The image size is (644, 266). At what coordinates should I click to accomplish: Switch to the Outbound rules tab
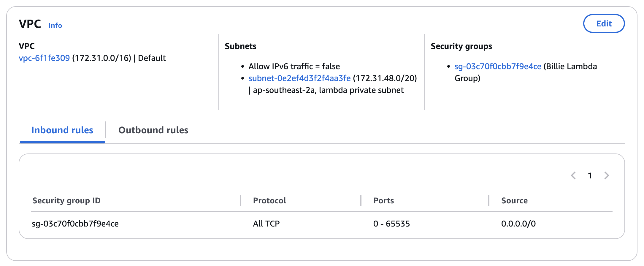tap(153, 130)
